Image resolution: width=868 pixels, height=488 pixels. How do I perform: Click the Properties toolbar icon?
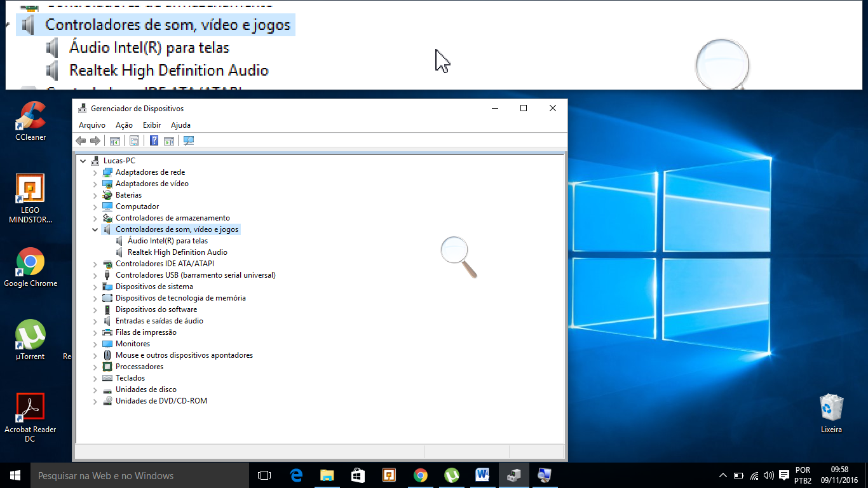tap(134, 140)
